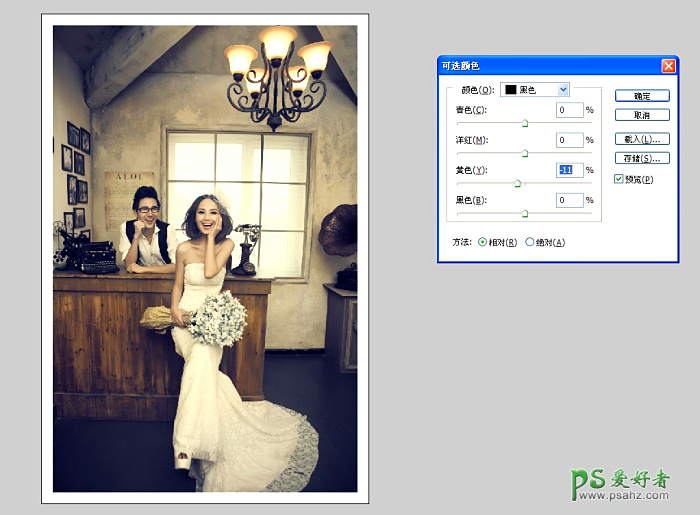Click the 载入(L)... load button

coord(641,139)
